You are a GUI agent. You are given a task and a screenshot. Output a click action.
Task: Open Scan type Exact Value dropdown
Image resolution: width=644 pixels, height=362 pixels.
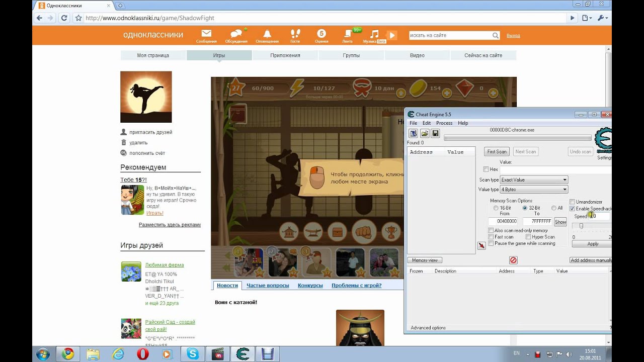tap(534, 179)
